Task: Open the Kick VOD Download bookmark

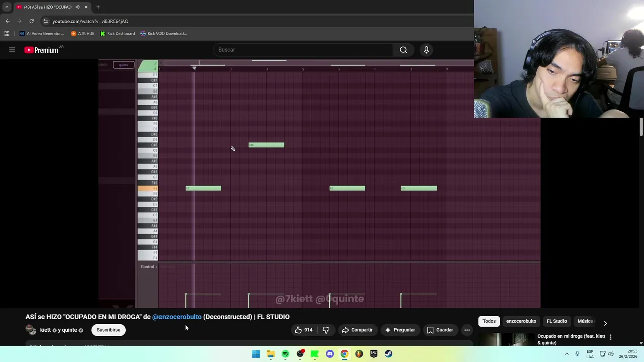Action: coord(164,34)
